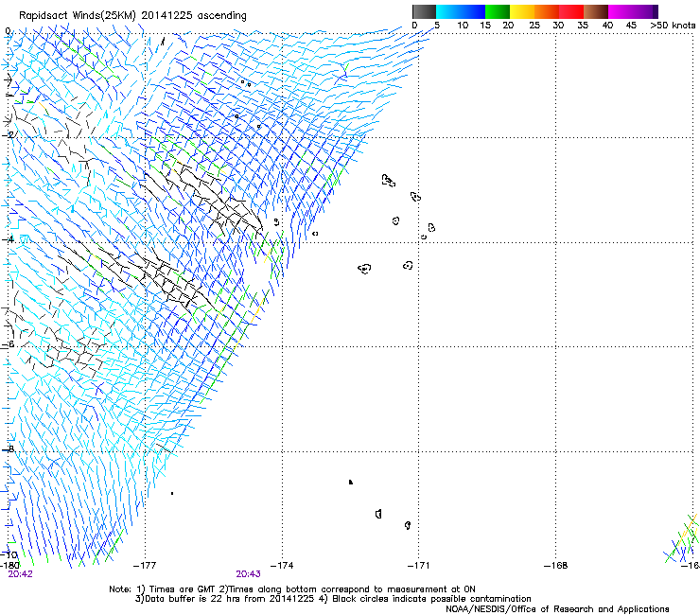This screenshot has width=700, height=615.
Task: Click the -2 latitude label
Action: tap(9, 135)
